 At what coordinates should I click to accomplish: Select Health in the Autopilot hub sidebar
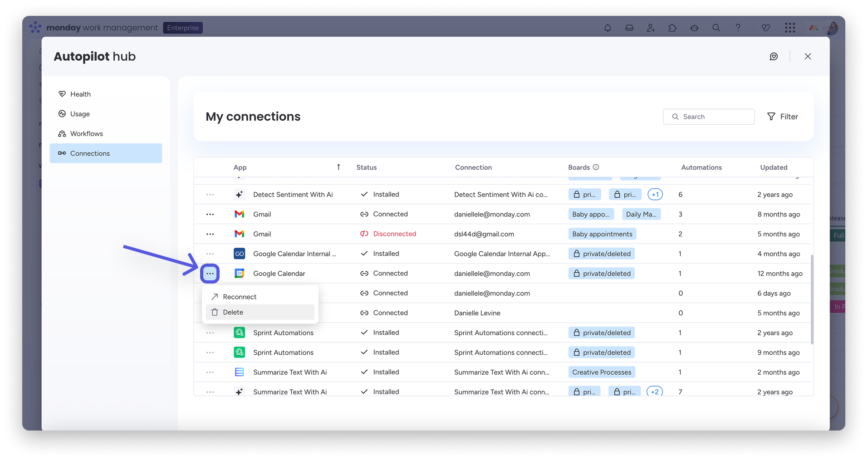click(x=106, y=94)
